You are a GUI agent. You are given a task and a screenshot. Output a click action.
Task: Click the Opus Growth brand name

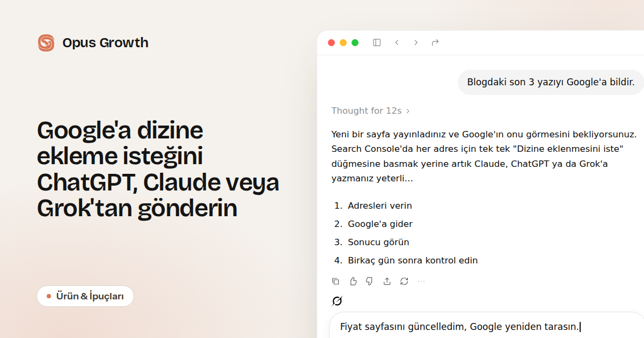[105, 43]
